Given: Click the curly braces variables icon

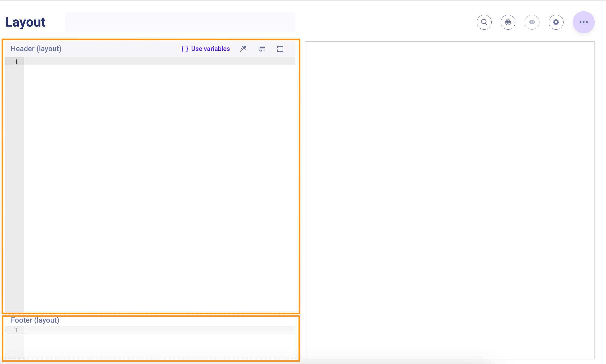Looking at the screenshot, I should [x=185, y=49].
